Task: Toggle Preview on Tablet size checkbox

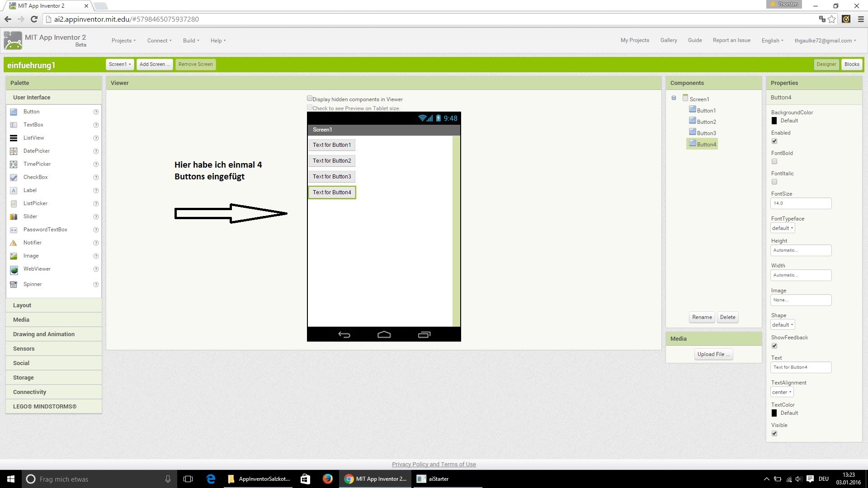Action: pos(310,107)
